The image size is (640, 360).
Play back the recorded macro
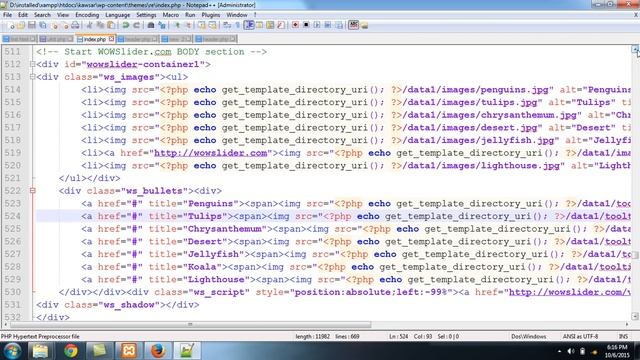(x=317, y=25)
